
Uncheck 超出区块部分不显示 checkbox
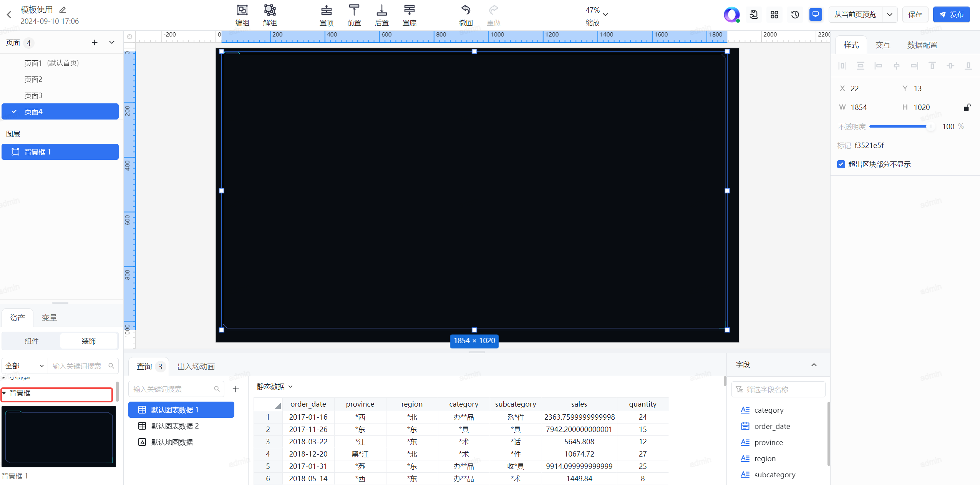(841, 164)
